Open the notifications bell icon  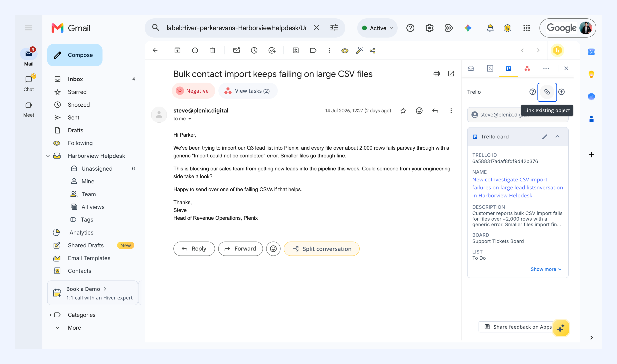[490, 28]
